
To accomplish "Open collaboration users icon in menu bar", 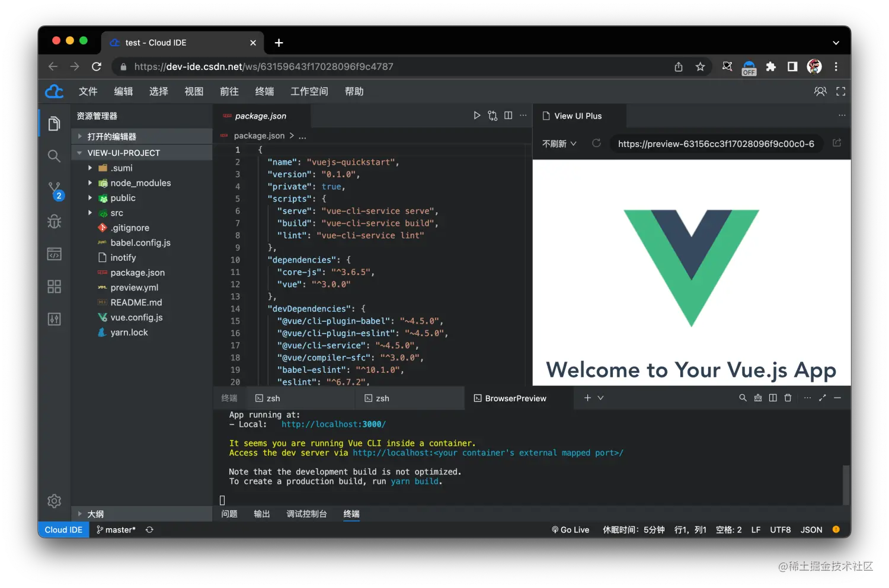I will tap(820, 91).
